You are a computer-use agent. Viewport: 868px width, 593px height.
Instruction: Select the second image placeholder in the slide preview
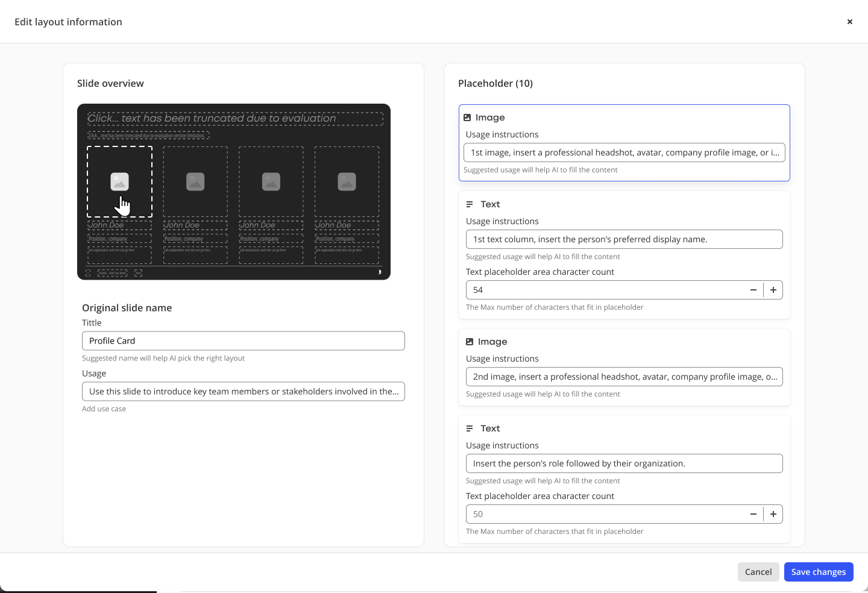(x=195, y=181)
